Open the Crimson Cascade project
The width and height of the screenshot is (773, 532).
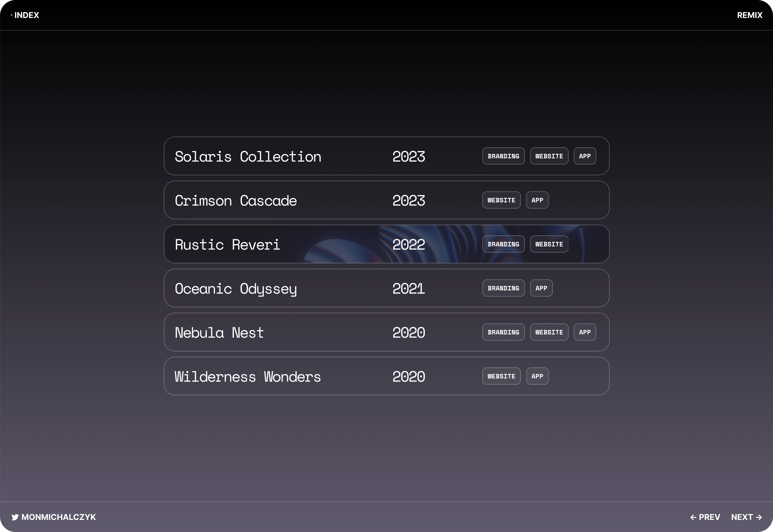click(x=386, y=200)
